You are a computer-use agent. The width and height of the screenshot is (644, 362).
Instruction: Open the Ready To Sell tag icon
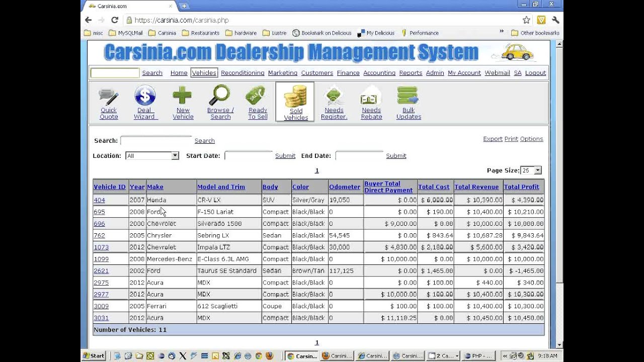pyautogui.click(x=257, y=96)
